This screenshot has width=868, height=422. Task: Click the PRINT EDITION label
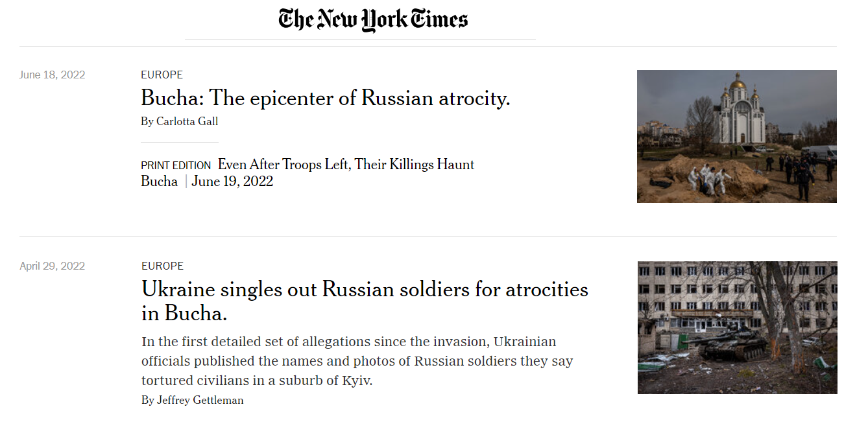176,165
